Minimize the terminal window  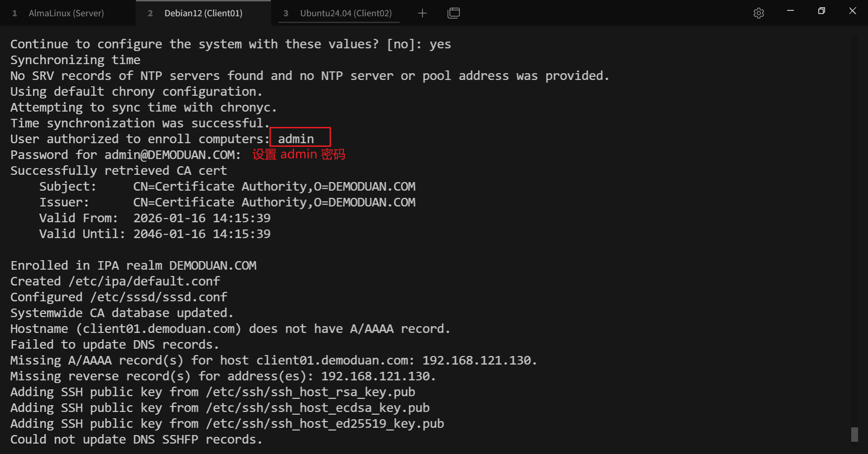tap(790, 11)
